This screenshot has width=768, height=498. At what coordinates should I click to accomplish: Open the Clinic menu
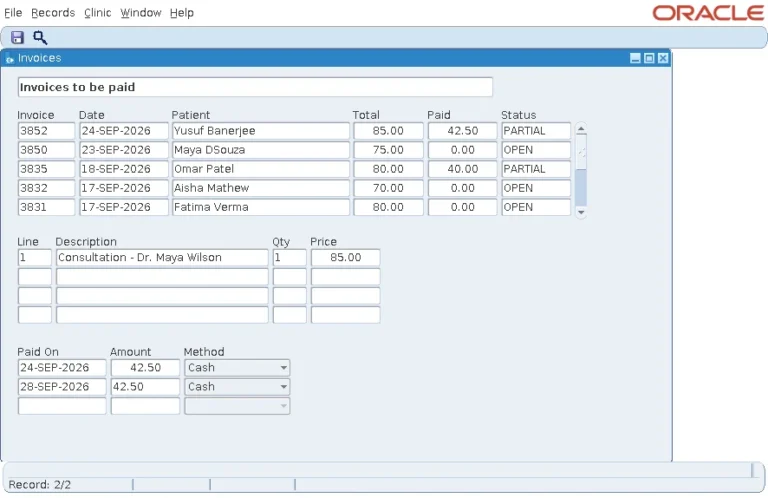pos(97,13)
